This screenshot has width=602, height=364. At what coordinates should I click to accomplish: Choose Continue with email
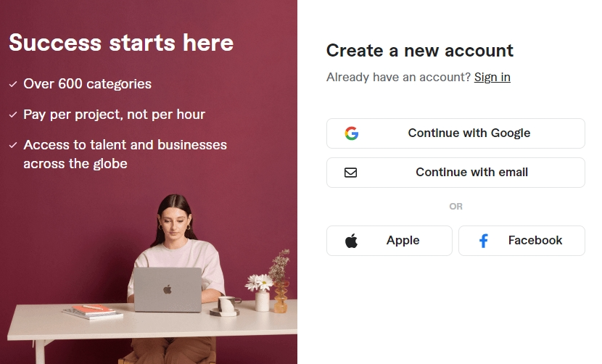455,173
